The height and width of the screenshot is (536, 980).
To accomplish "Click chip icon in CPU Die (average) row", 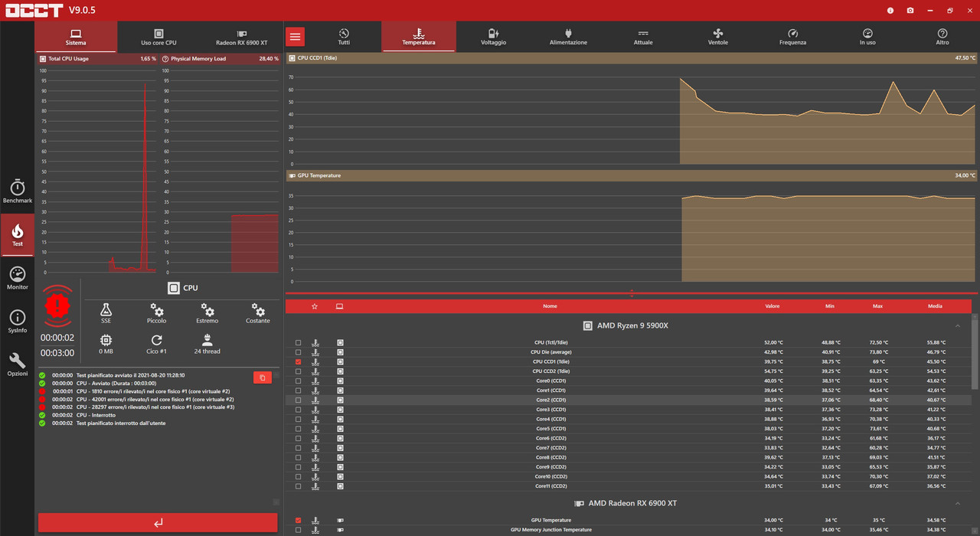I will point(340,352).
